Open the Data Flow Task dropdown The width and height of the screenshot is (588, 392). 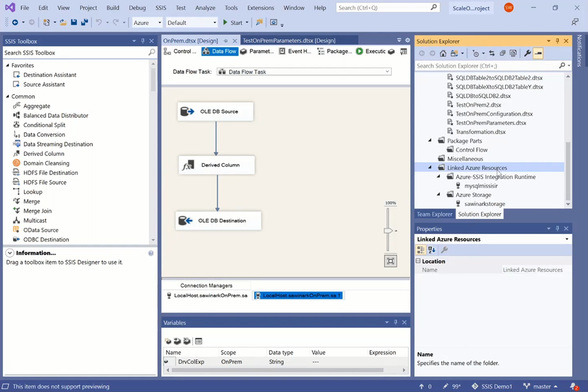coord(387,72)
